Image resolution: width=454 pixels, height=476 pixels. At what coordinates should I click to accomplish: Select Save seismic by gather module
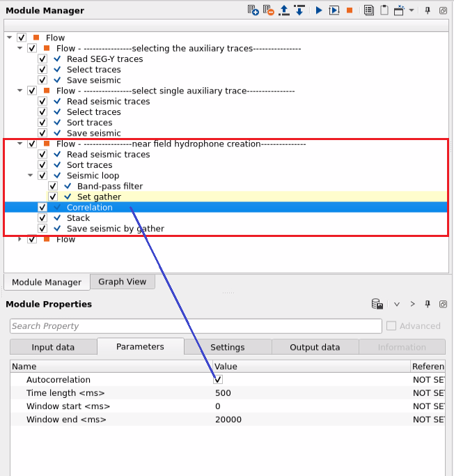point(116,229)
